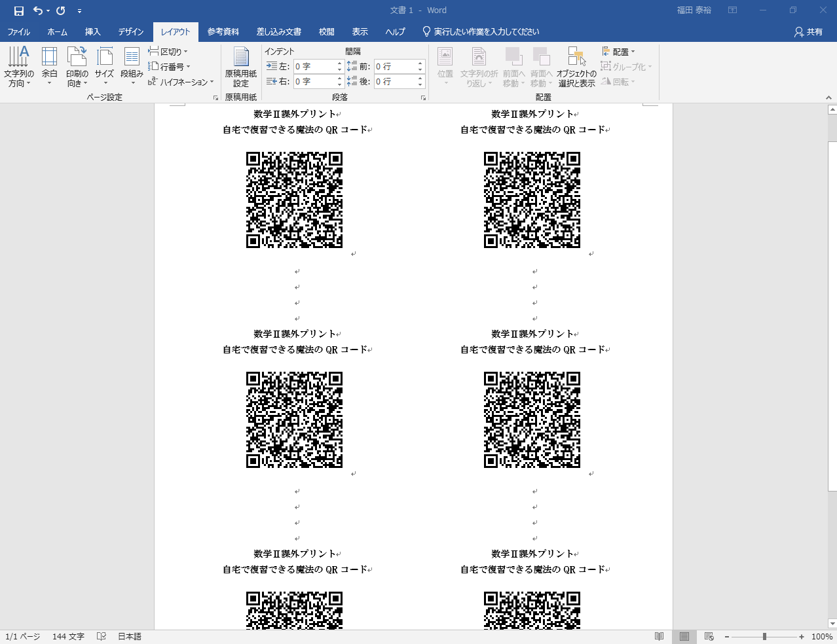
Task: Click the right indent 右 input field
Action: (x=314, y=81)
